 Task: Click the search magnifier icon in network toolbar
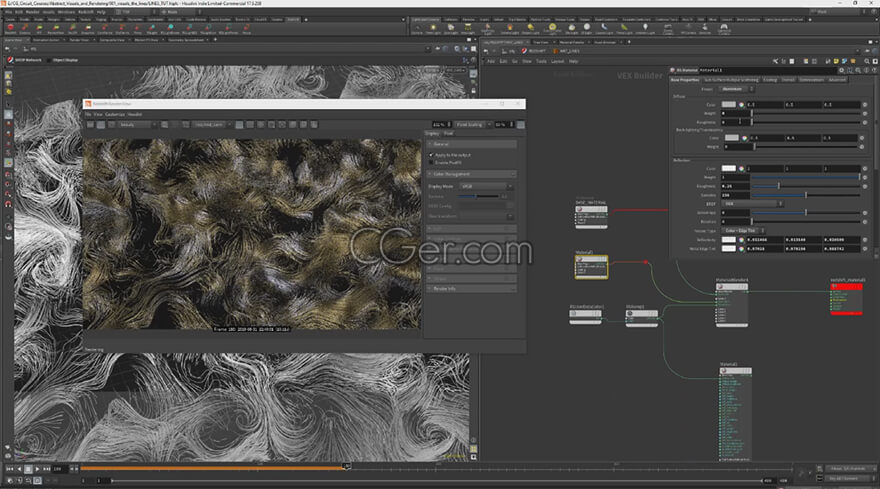pyautogui.click(x=867, y=61)
